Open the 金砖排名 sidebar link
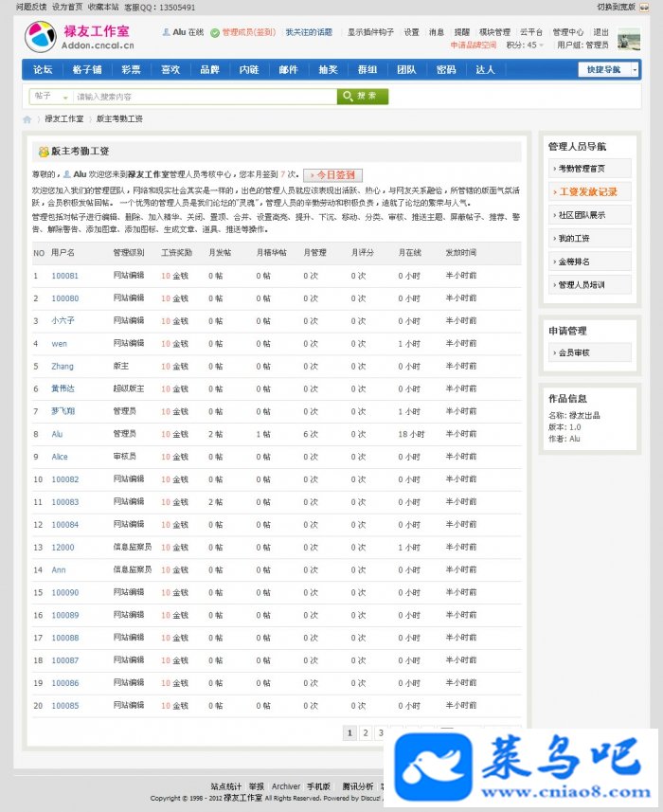The image size is (663, 812). point(590,262)
